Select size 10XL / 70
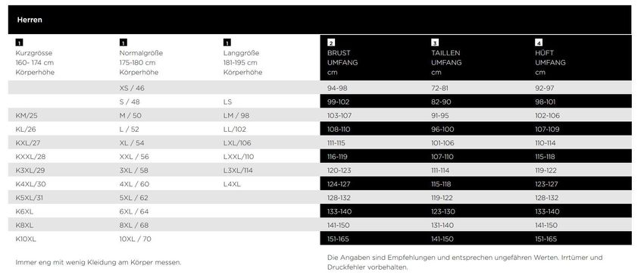Screen dimensions: 644x275 point(135,239)
